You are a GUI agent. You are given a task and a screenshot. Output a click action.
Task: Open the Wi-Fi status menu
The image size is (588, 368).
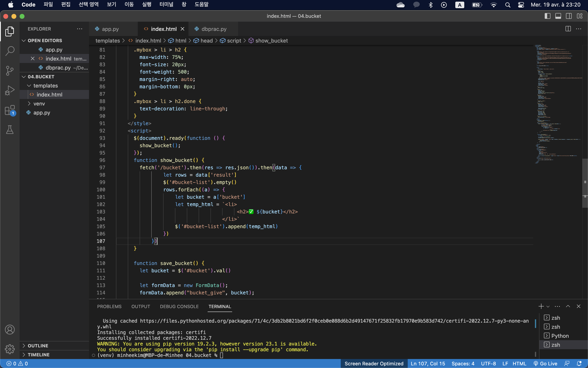pos(493,5)
